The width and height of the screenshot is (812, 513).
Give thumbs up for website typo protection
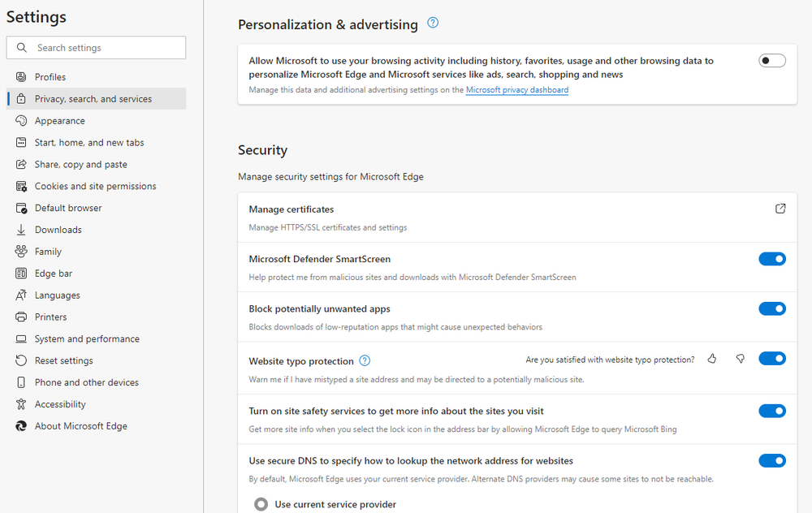click(x=712, y=359)
